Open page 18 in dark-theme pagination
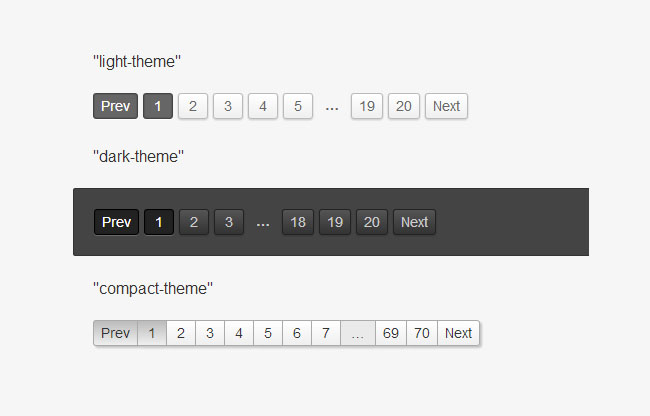The image size is (650, 416). pyautogui.click(x=298, y=222)
